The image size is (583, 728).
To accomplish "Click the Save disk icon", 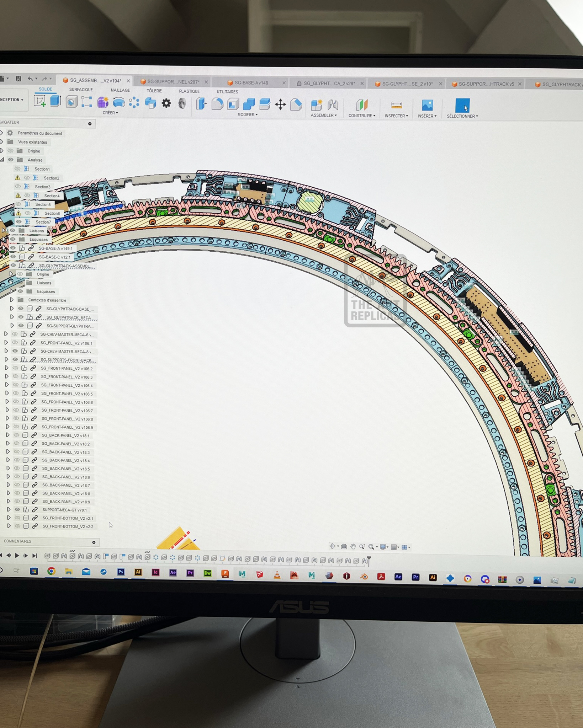I will click(18, 79).
